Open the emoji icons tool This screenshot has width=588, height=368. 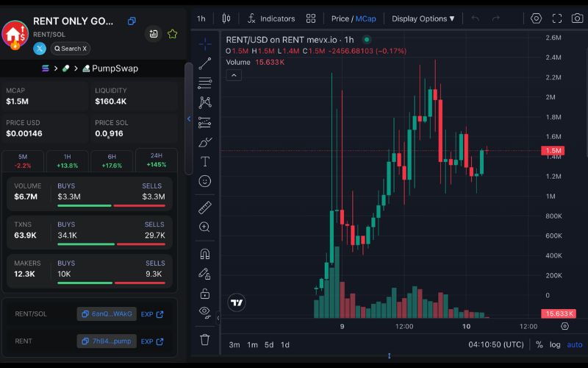[205, 181]
